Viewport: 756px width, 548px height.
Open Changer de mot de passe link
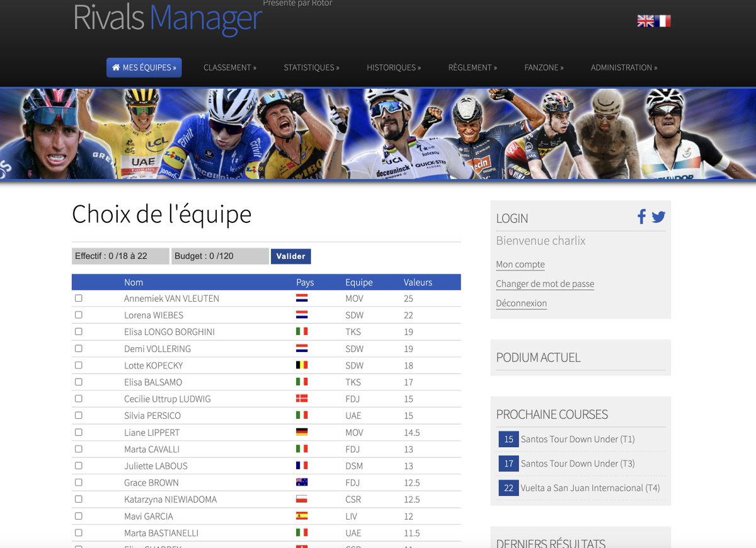pyautogui.click(x=545, y=283)
